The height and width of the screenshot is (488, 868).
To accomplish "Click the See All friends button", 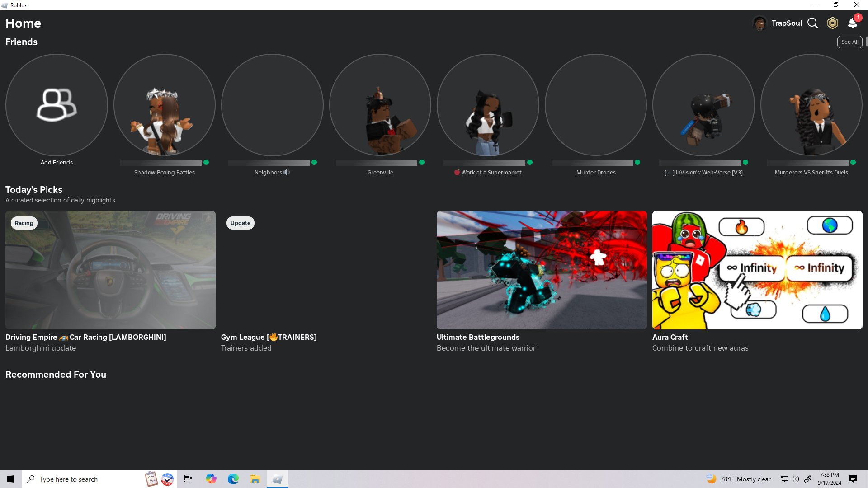I will coord(849,42).
